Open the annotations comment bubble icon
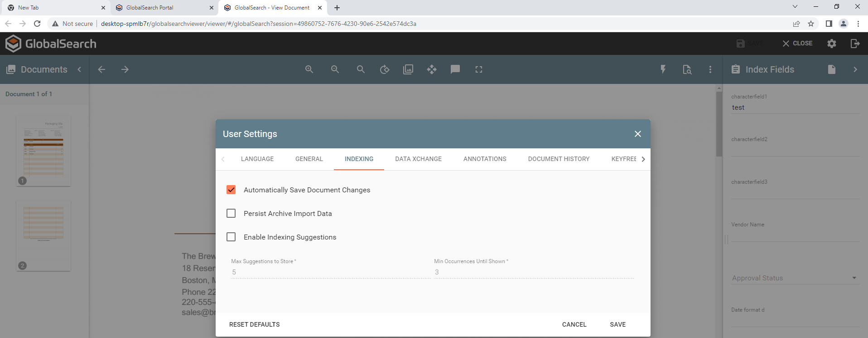868x338 pixels. pos(455,69)
